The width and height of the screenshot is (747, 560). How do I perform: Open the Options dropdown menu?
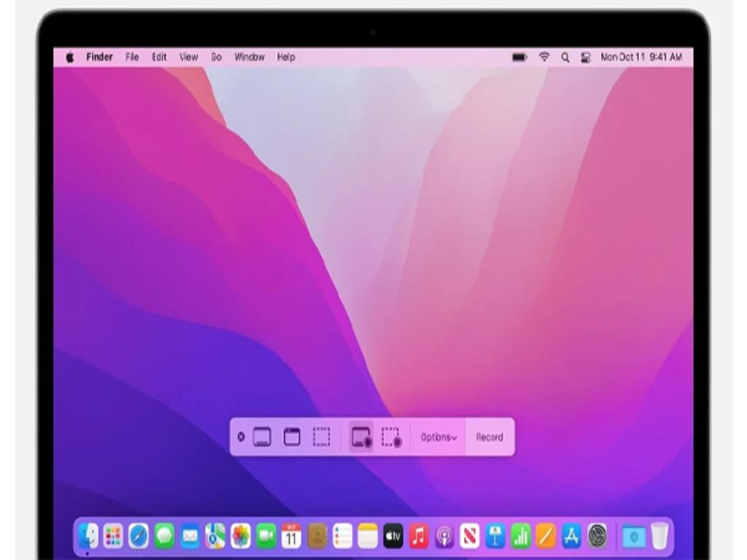tap(437, 437)
